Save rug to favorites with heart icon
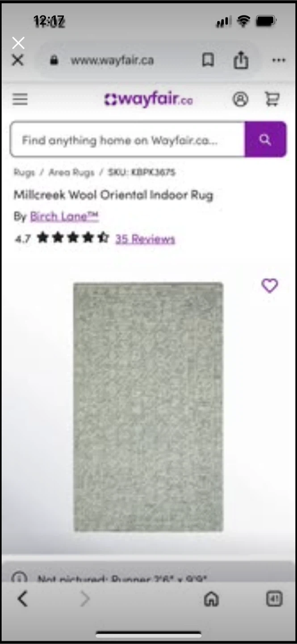Viewport: 297px width, 644px height. pos(269,285)
